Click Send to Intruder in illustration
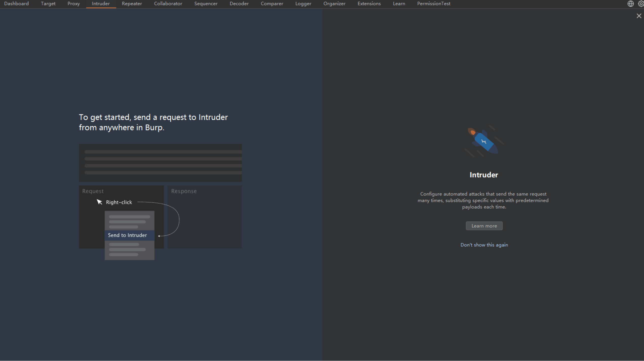The height and width of the screenshot is (361, 644). pyautogui.click(x=129, y=235)
